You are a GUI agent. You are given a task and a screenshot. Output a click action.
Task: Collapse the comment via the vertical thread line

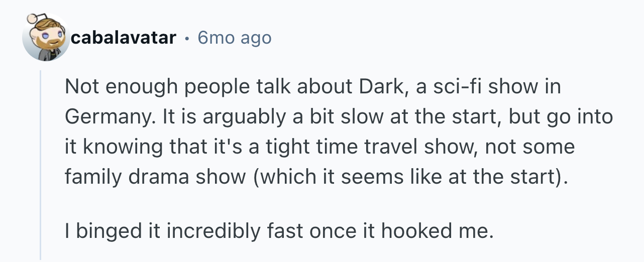[41, 166]
